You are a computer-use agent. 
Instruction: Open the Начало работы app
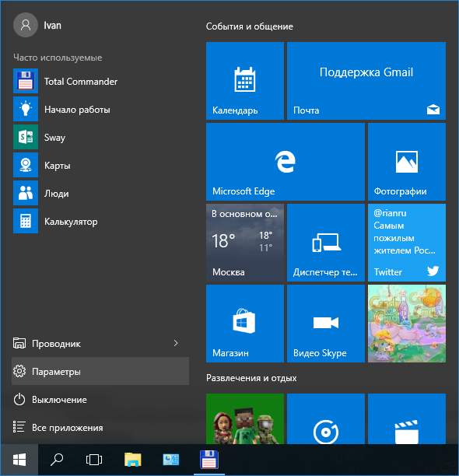[x=100, y=109]
